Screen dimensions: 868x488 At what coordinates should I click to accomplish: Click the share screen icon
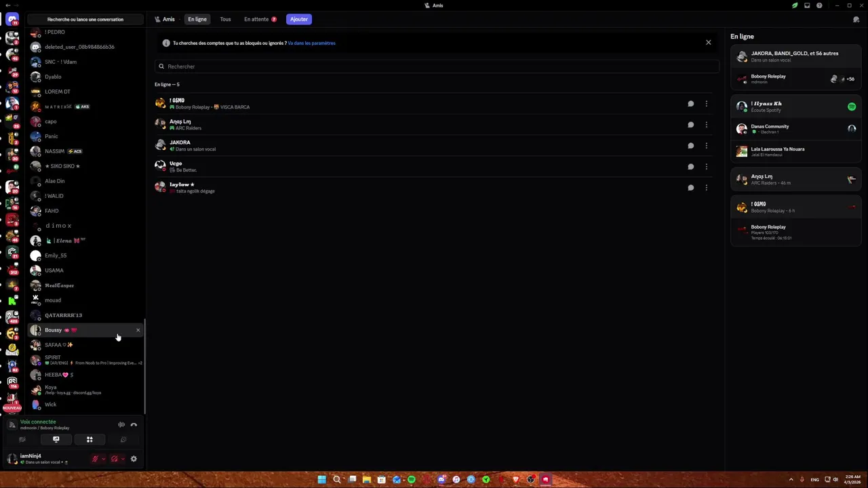[56, 439]
